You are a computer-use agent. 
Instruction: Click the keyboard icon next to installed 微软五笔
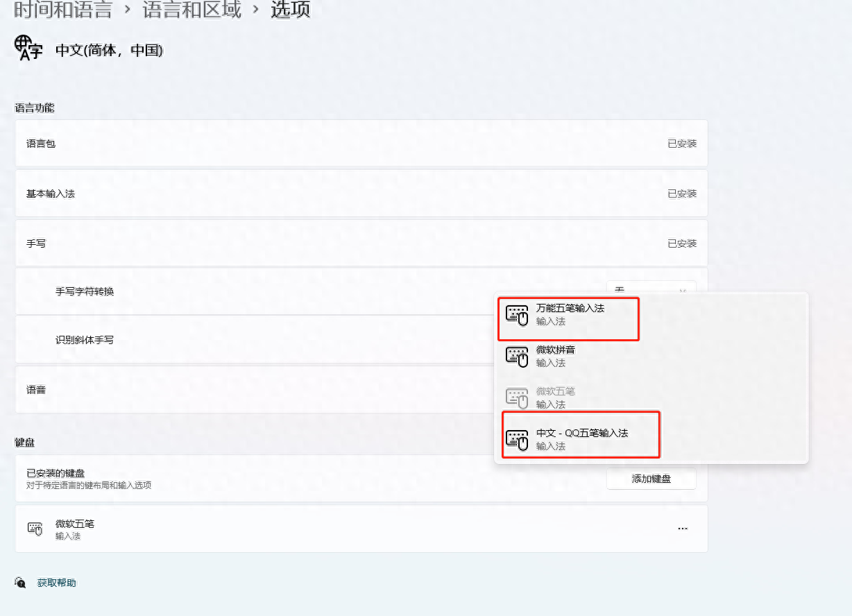34,529
